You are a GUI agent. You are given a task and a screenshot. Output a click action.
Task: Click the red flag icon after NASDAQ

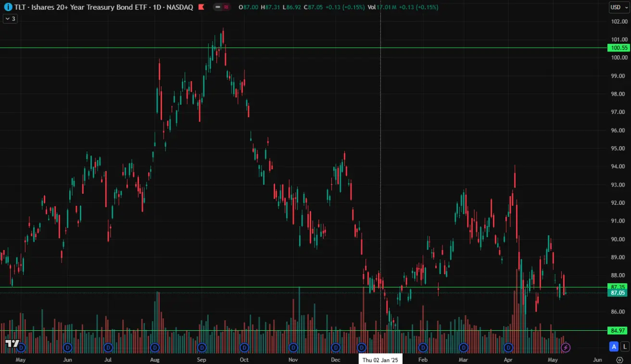tap(201, 7)
